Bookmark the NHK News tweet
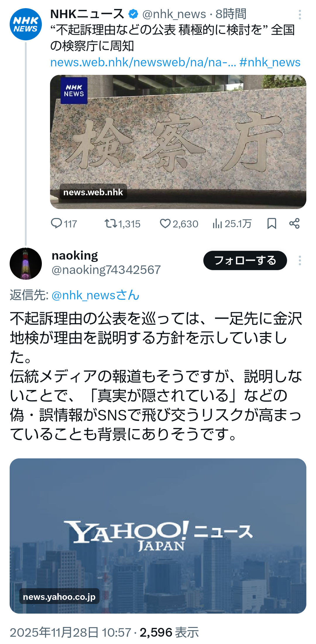Screen dimensions: 316x644 click(x=272, y=224)
